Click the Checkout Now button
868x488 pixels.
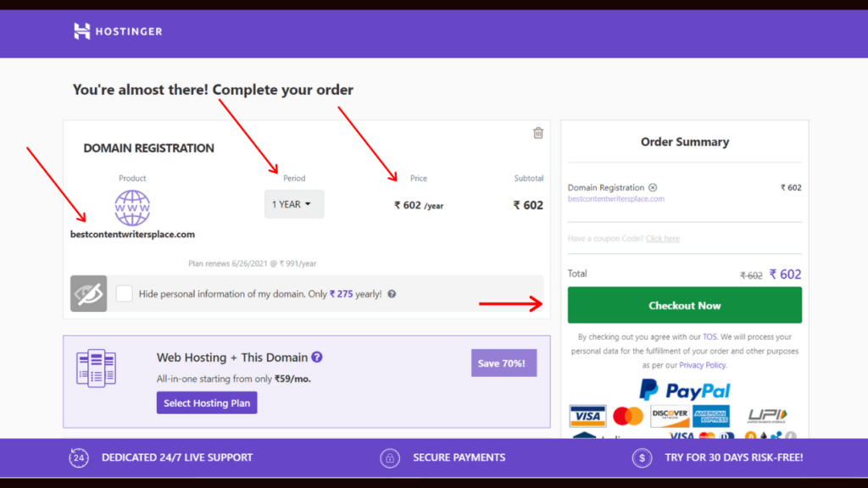[x=685, y=305]
